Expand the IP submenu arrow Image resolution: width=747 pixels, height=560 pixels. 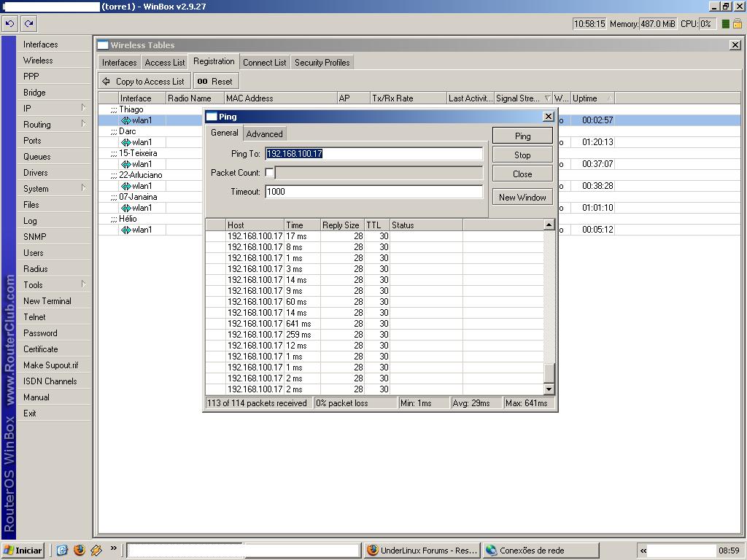pyautogui.click(x=83, y=108)
